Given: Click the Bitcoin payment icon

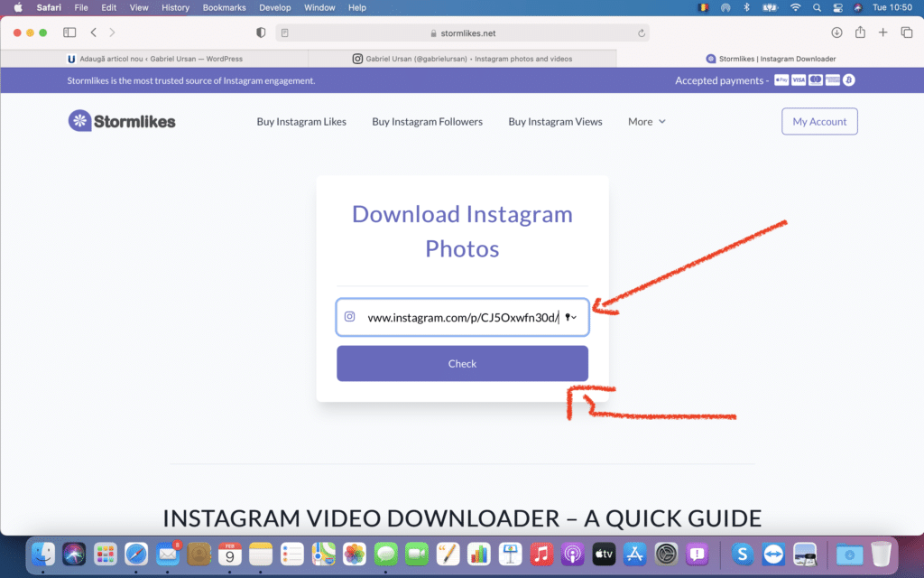Looking at the screenshot, I should pyautogui.click(x=848, y=80).
